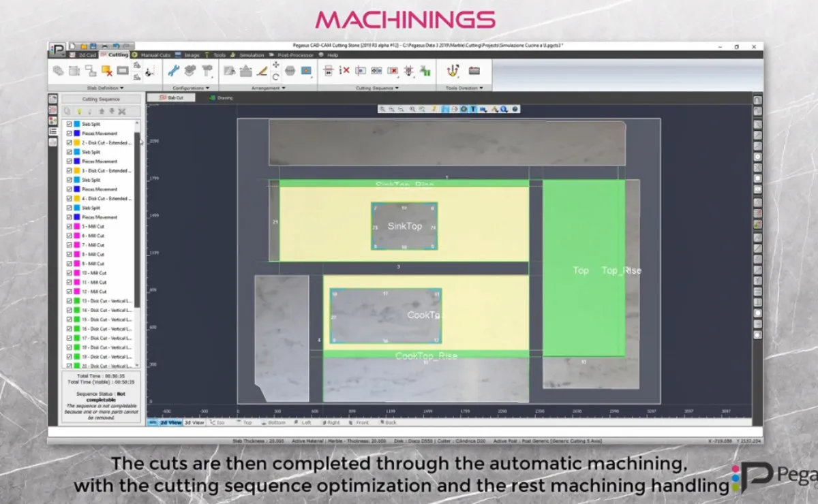The height and width of the screenshot is (504, 818).
Task: Click the text T icon in view toolbar
Action: (473, 109)
